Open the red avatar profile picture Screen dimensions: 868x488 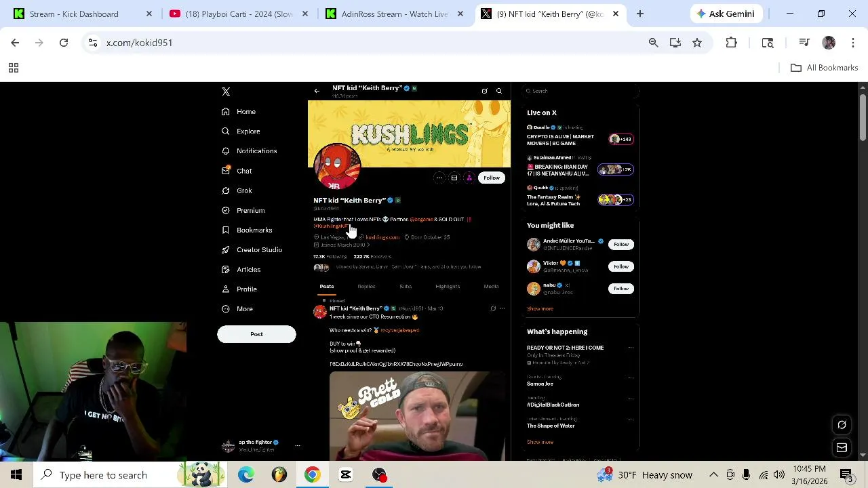337,167
